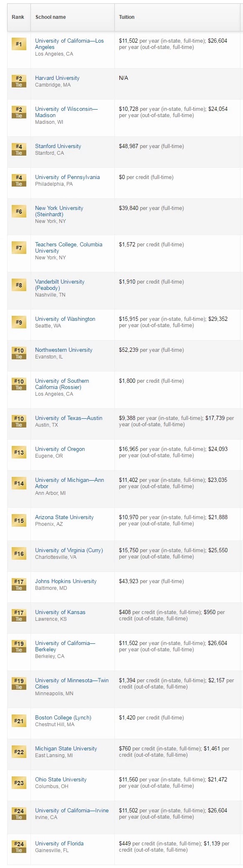Click the Tuition column header
Viewport: 243px width, 868px height.
pyautogui.click(x=127, y=17)
